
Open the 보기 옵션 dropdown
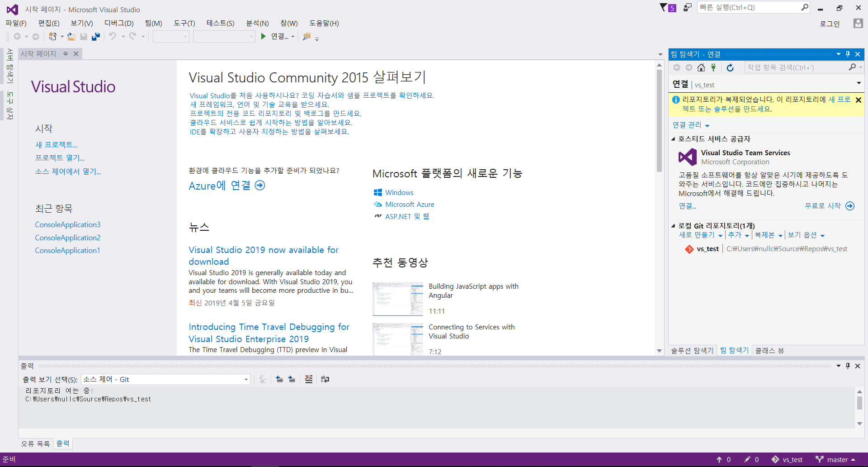coord(806,235)
